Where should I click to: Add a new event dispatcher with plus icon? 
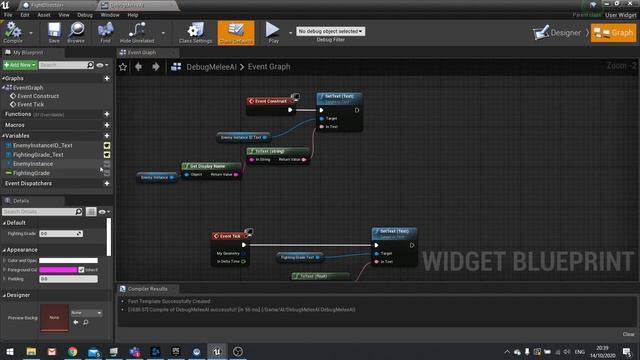click(x=107, y=184)
